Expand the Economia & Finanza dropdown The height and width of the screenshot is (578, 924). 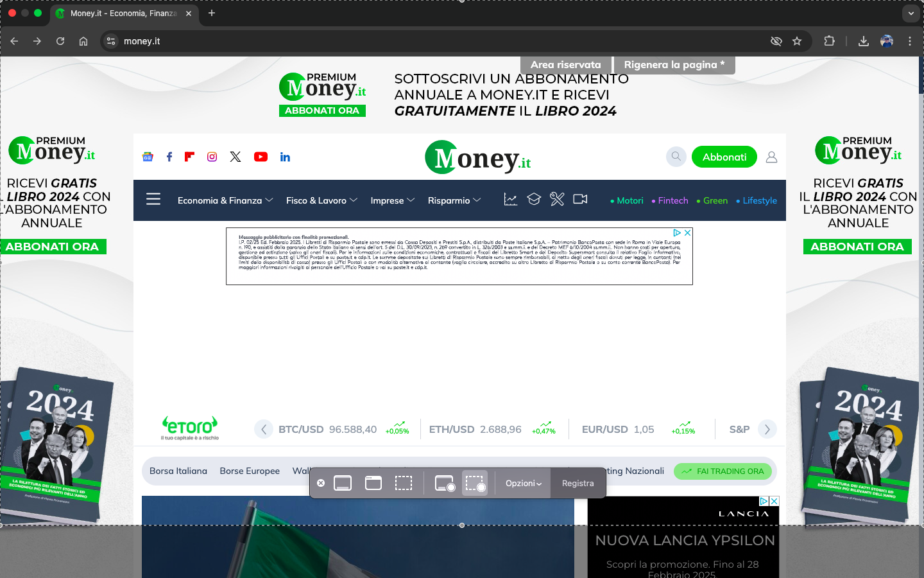[225, 200]
